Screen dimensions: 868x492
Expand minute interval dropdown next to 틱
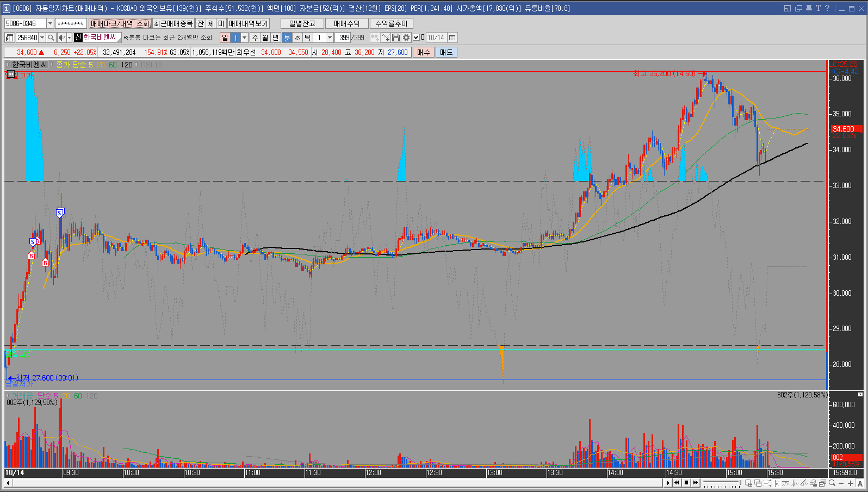point(330,38)
